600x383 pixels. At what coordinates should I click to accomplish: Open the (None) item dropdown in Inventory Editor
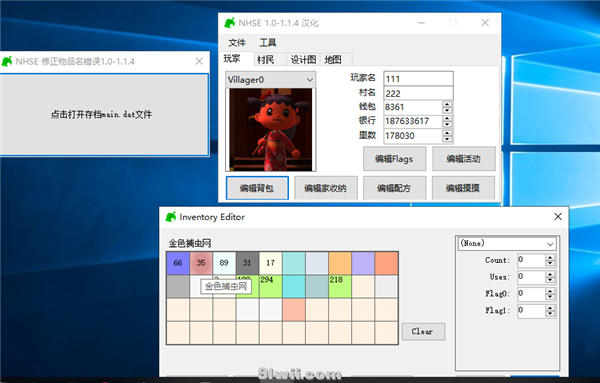pos(550,244)
